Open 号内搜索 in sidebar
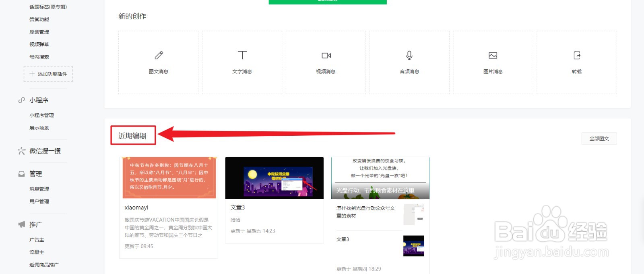Viewport: 644px width, 274px height. point(39,57)
